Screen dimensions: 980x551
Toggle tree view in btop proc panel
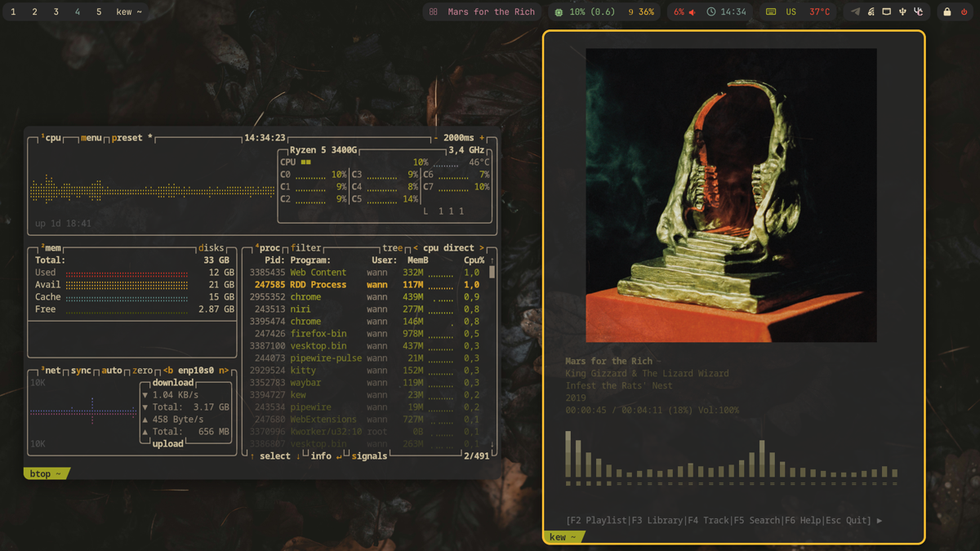tap(393, 248)
